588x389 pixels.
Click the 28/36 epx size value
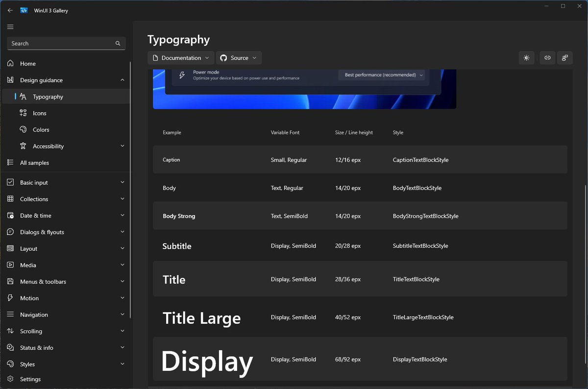[348, 280]
